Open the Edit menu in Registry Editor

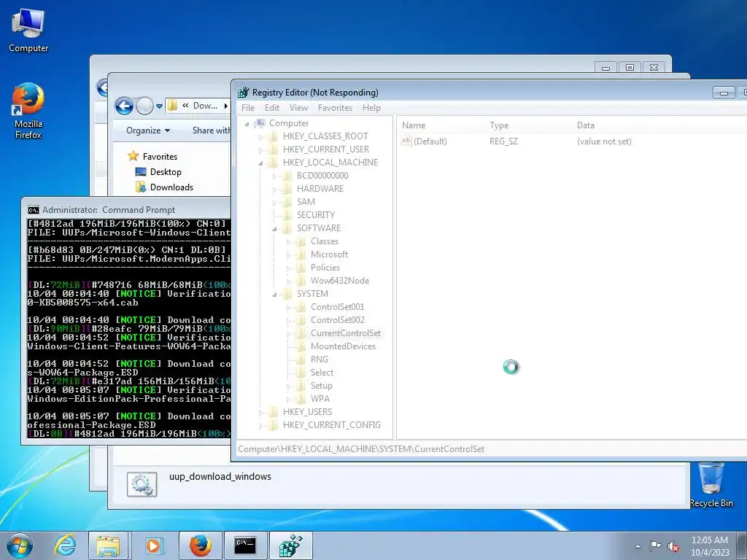click(272, 108)
